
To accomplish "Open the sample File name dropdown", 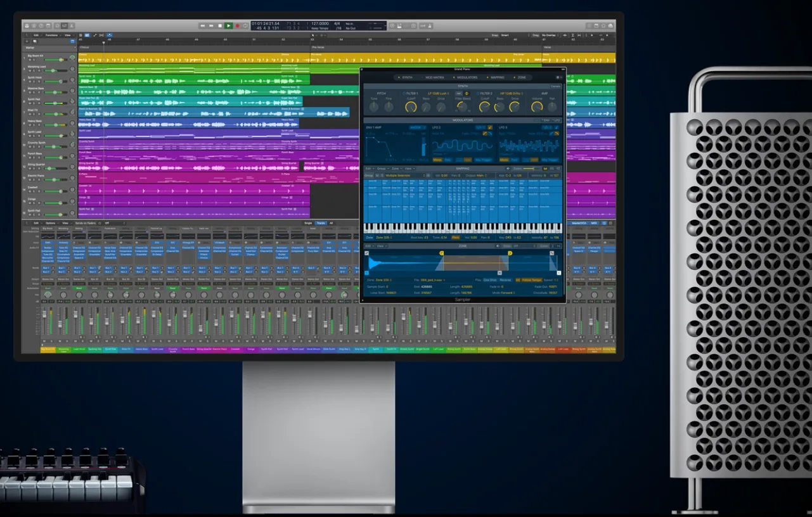I will pos(433,280).
